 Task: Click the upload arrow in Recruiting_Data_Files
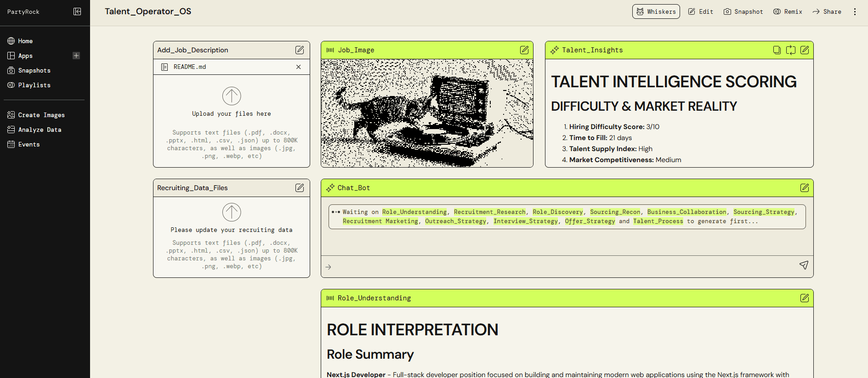232,212
